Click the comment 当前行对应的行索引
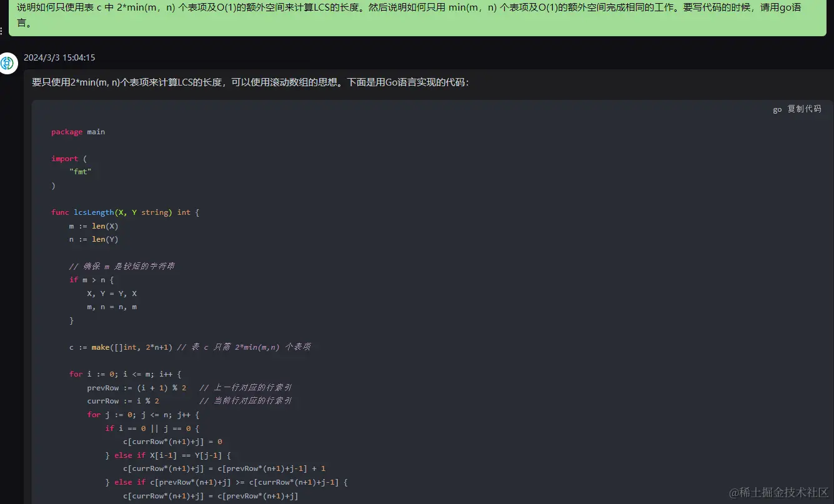Screen dimensions: 834x504 (246, 401)
